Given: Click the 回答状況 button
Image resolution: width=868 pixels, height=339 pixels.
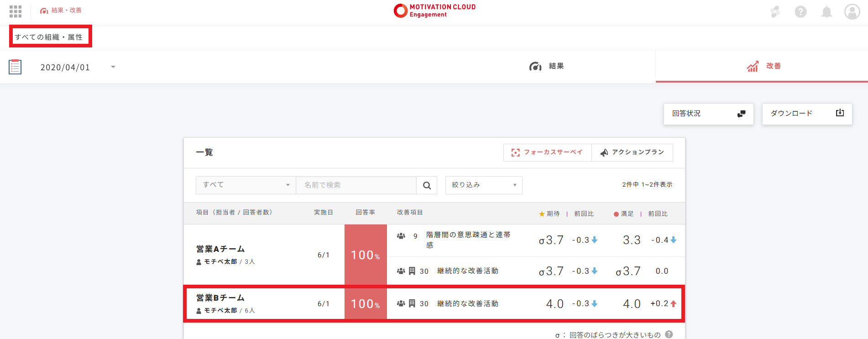Looking at the screenshot, I should point(708,114).
